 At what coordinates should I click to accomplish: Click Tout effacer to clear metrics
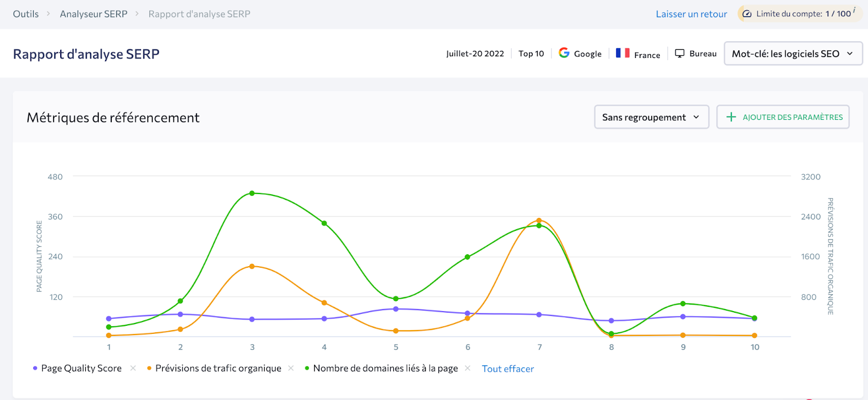tap(508, 369)
